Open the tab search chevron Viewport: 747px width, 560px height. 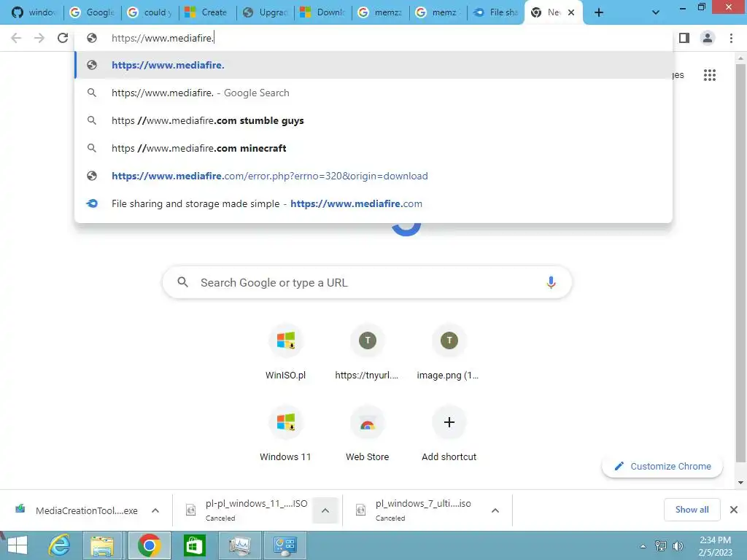pos(656,13)
